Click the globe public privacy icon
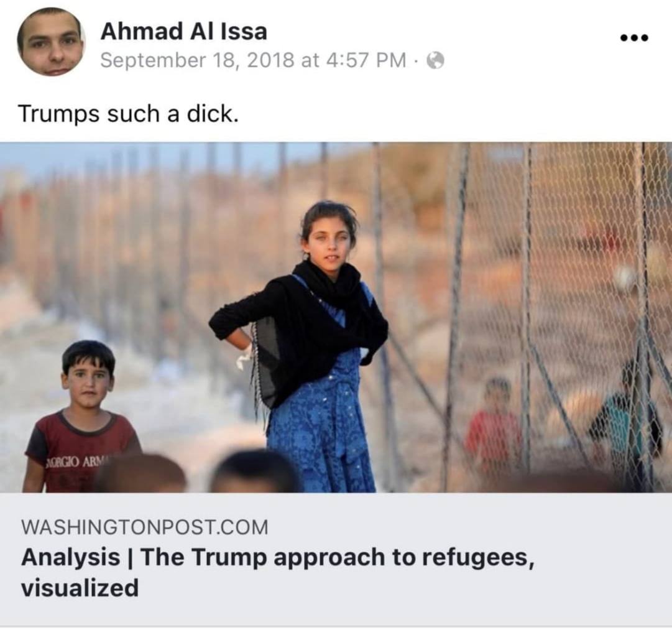Viewport: 672px width, 630px height. (x=435, y=60)
